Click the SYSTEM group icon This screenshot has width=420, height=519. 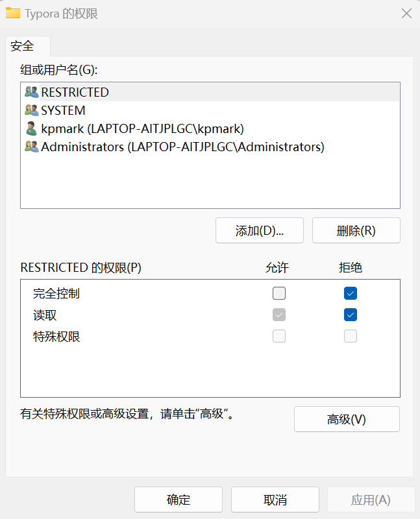31,110
